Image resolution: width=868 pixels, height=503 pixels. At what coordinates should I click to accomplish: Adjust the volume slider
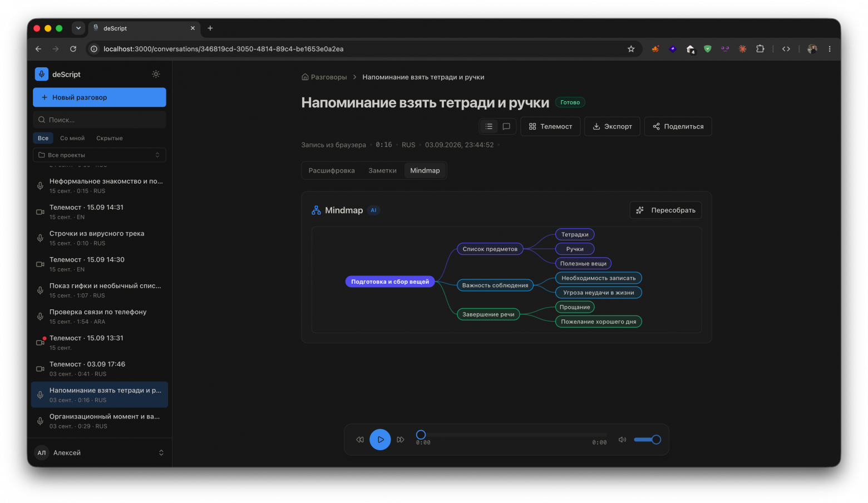(x=647, y=440)
